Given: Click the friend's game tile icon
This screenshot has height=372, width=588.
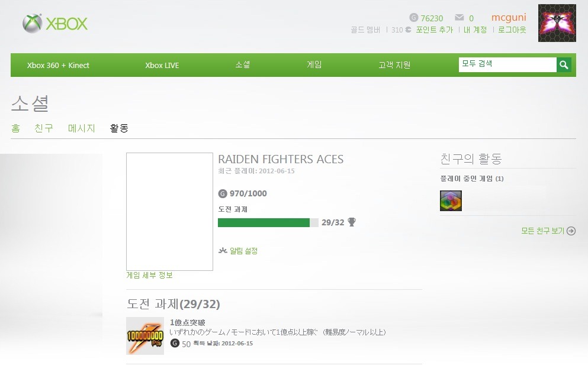Looking at the screenshot, I should coord(451,201).
